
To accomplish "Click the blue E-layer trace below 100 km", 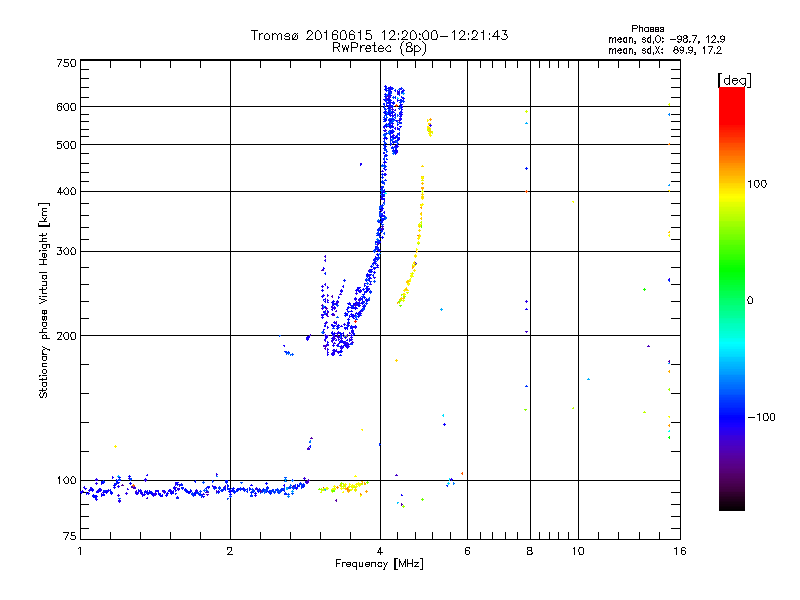I will pyautogui.click(x=194, y=489).
